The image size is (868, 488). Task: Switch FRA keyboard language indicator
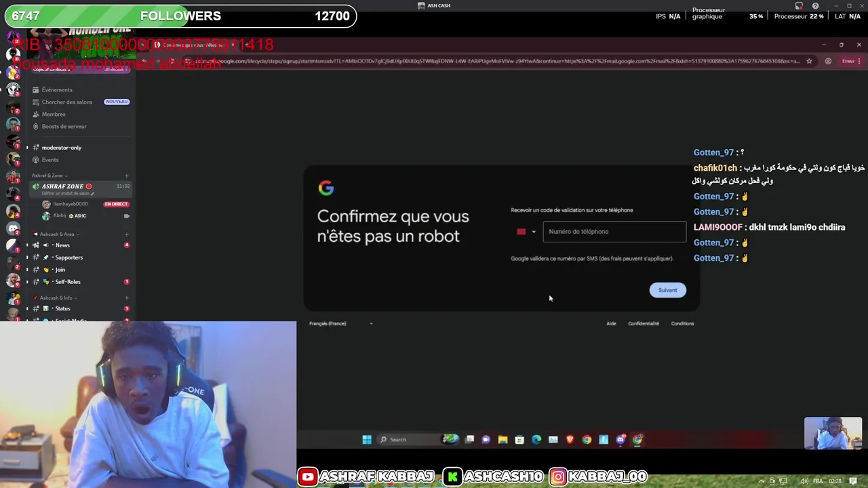point(818,481)
